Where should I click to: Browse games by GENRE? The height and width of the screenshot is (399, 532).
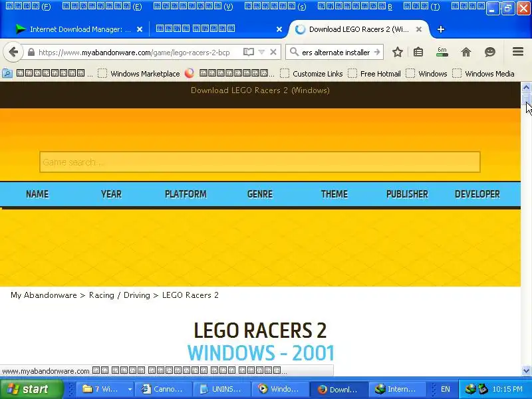click(260, 194)
